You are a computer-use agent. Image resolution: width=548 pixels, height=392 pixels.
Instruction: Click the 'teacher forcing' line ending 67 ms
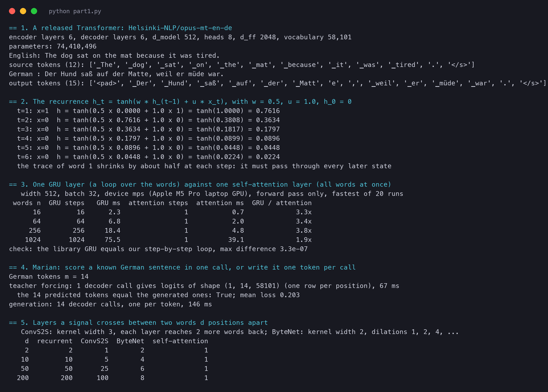click(204, 286)
